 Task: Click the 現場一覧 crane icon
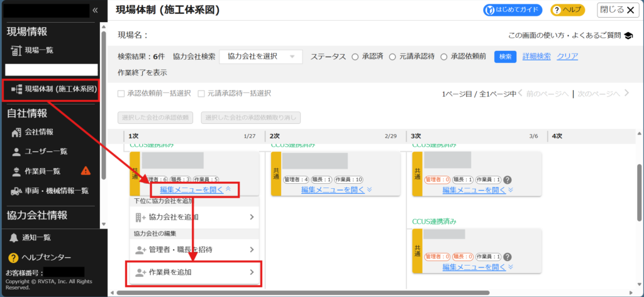[x=16, y=50]
